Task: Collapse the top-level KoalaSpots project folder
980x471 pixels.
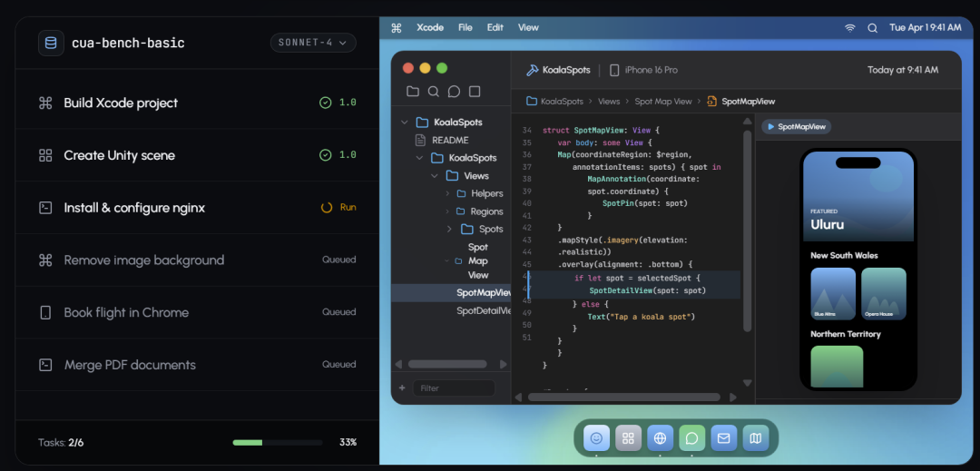Action: (405, 123)
